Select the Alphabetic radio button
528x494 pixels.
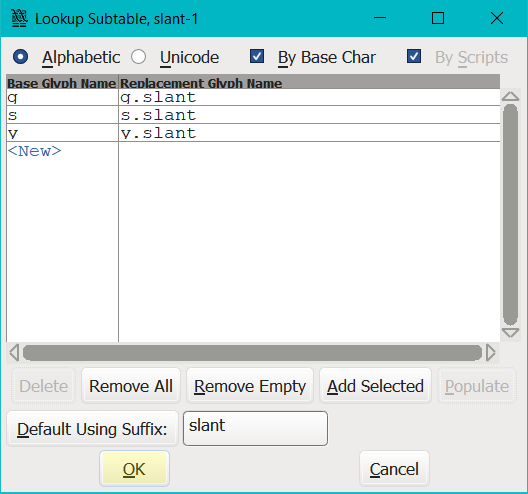(20, 57)
